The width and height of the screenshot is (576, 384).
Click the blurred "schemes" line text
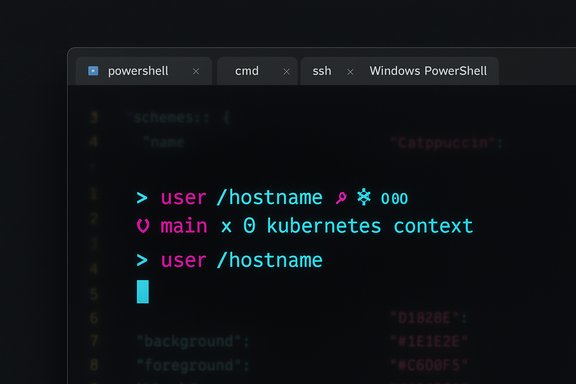tap(178, 118)
